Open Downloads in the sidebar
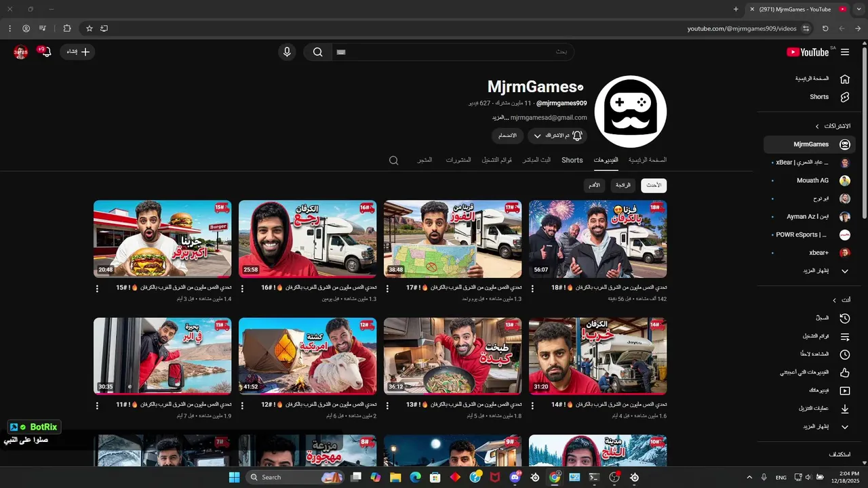Viewport: 868px width, 488px height. (823, 409)
